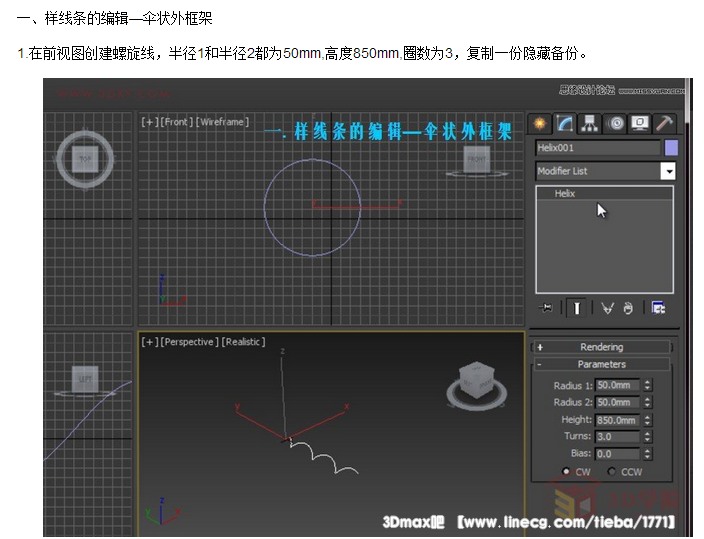Select the helix circle in Front viewport

[265, 208]
